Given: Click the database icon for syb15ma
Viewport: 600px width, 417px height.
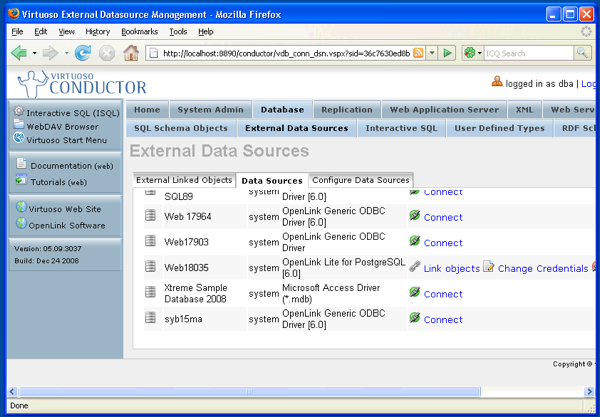Looking at the screenshot, I should pyautogui.click(x=150, y=318).
